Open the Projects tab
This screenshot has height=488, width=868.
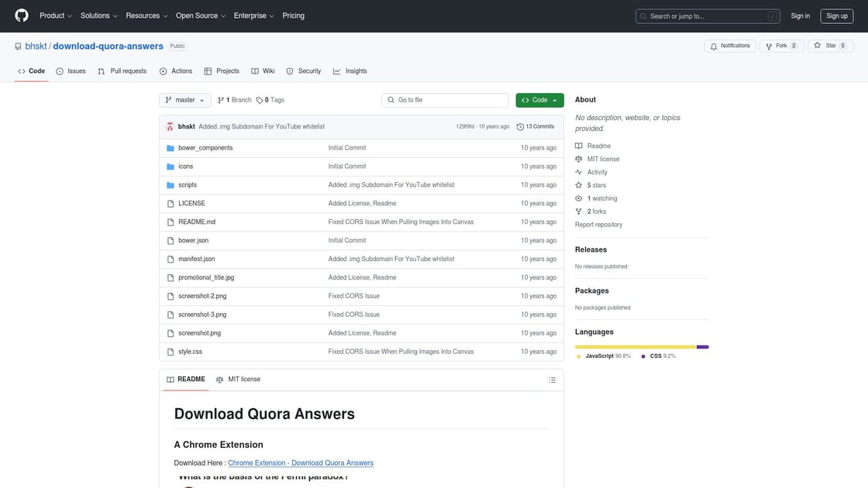[222, 70]
